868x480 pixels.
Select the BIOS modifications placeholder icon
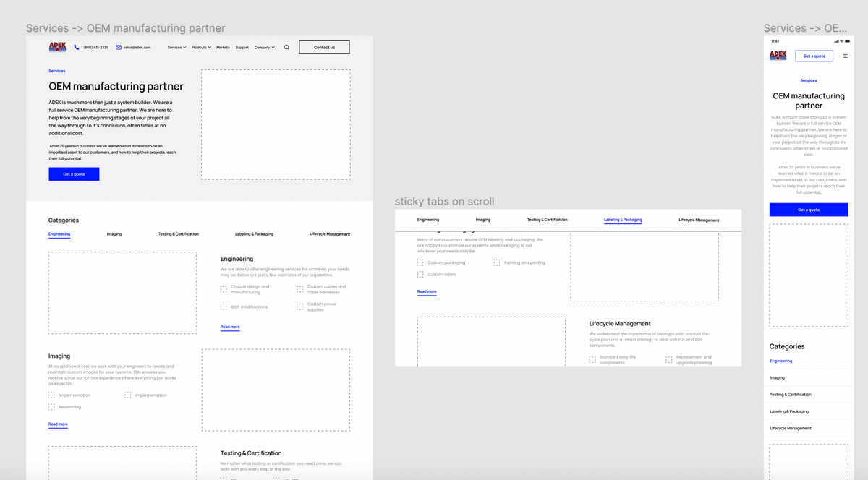(x=224, y=307)
